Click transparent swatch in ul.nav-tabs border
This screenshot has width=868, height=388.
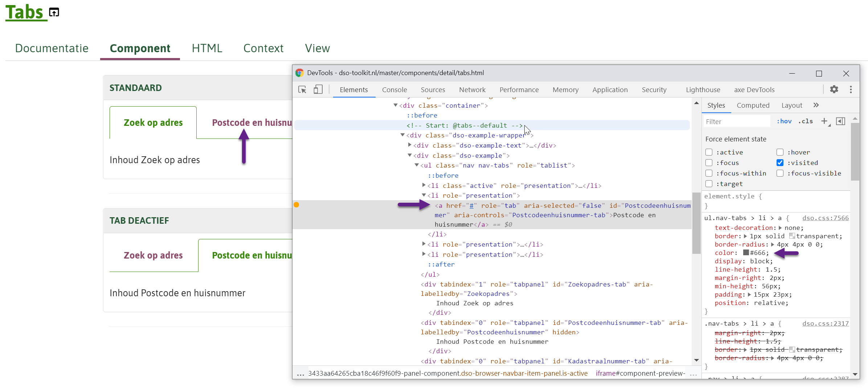click(792, 236)
